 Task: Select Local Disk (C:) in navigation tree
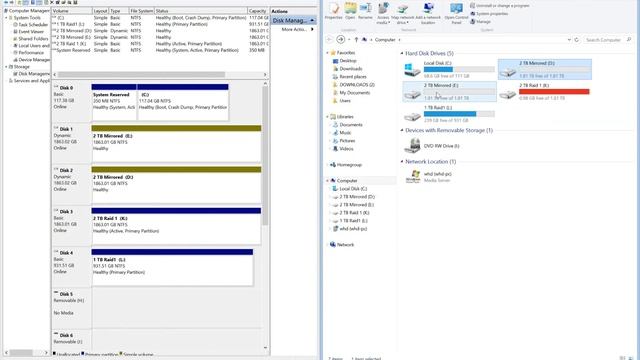pyautogui.click(x=353, y=189)
